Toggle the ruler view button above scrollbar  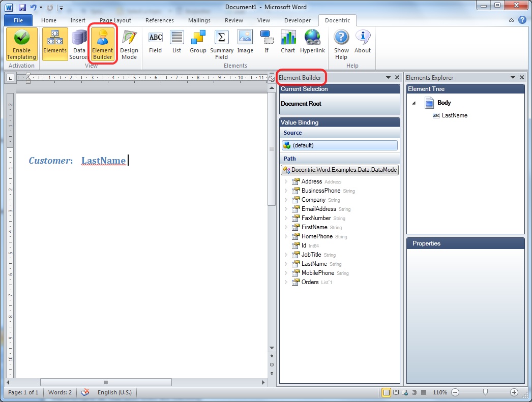272,78
